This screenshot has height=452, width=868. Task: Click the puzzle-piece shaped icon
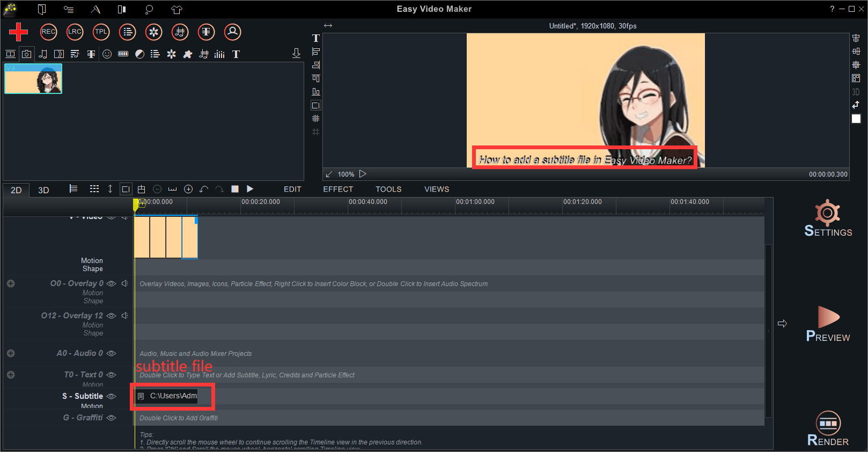click(187, 54)
